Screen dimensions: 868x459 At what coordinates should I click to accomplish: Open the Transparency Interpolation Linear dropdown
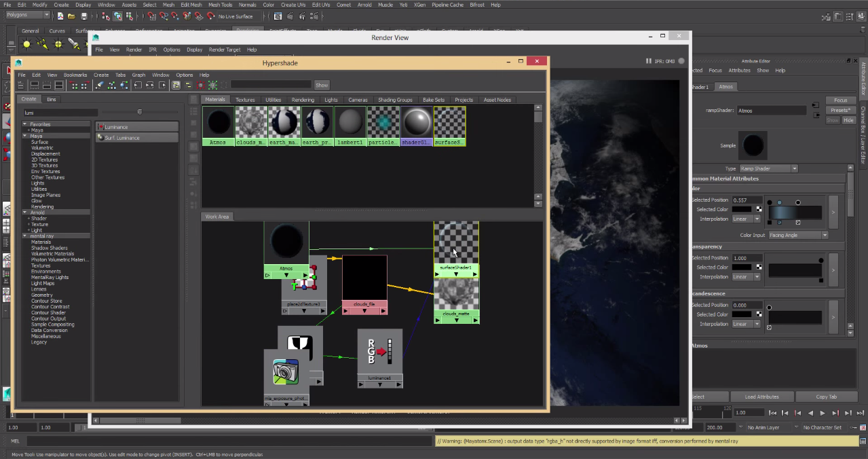point(746,276)
